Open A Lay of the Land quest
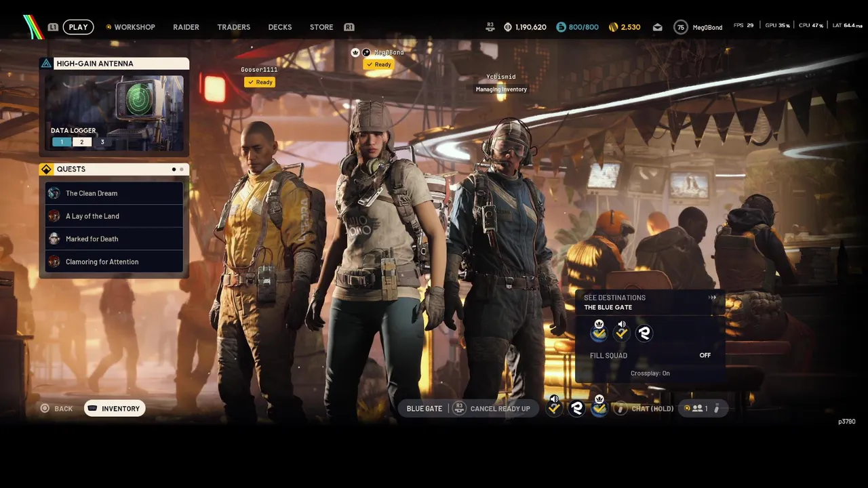 pyautogui.click(x=114, y=216)
